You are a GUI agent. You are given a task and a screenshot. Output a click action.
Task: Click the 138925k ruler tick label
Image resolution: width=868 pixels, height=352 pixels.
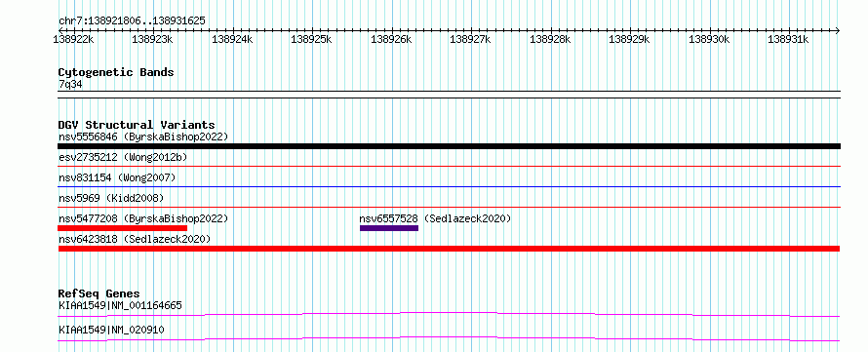[311, 39]
